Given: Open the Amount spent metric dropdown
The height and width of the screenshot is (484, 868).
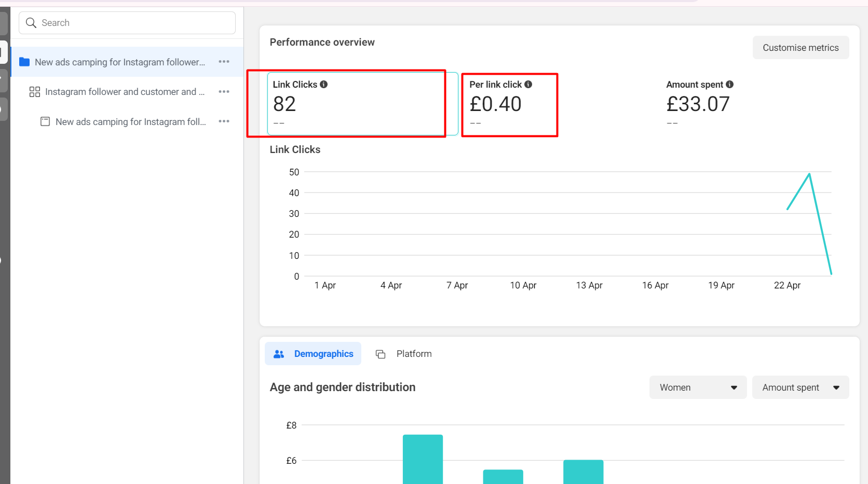Looking at the screenshot, I should click(x=800, y=388).
